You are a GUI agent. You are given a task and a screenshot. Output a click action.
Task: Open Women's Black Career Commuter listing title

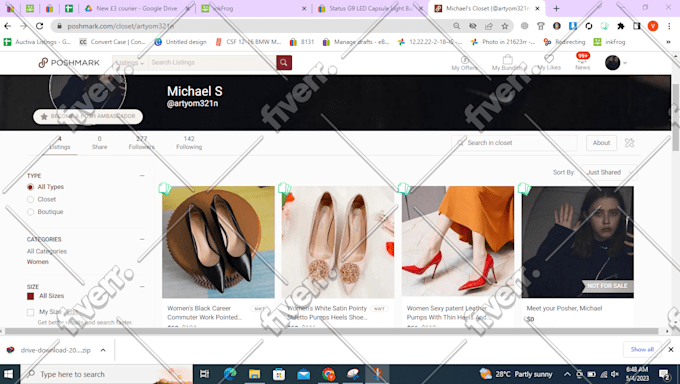(x=205, y=313)
